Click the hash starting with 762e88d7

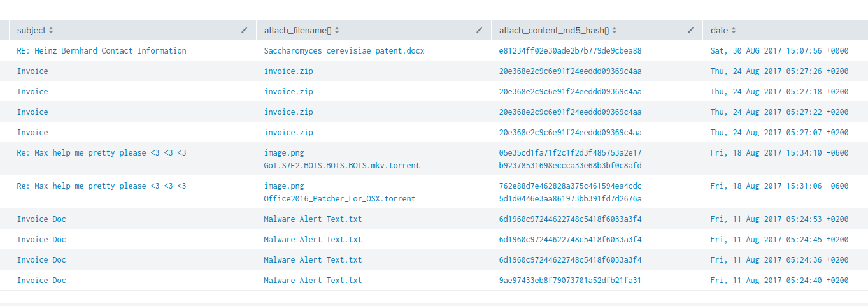[570, 186]
